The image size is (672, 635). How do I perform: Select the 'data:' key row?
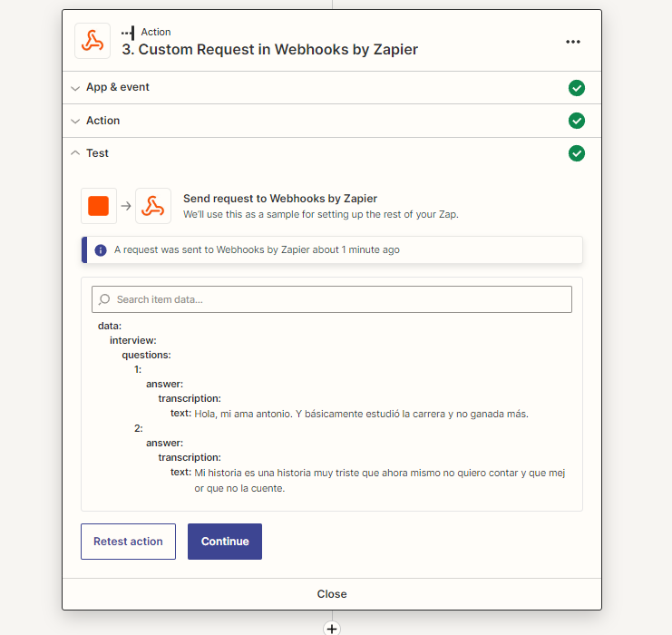110,326
